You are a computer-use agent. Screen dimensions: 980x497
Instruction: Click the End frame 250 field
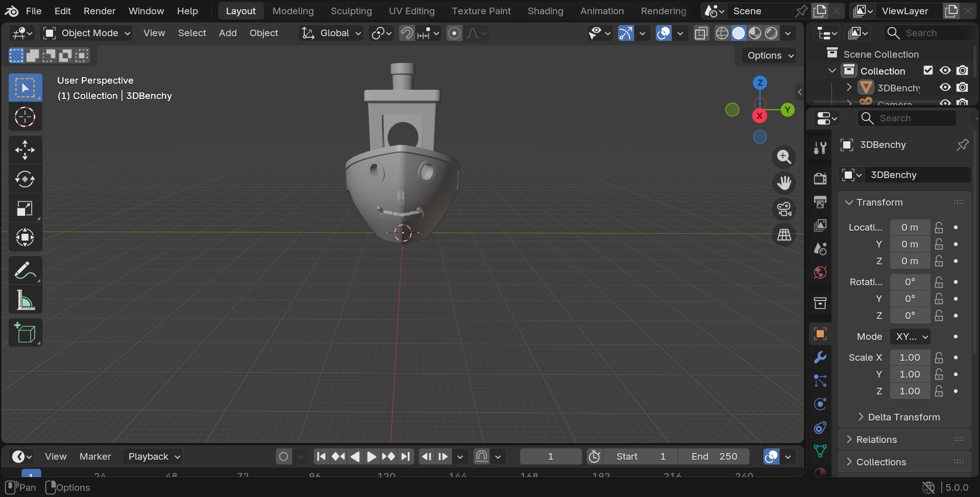tap(714, 457)
